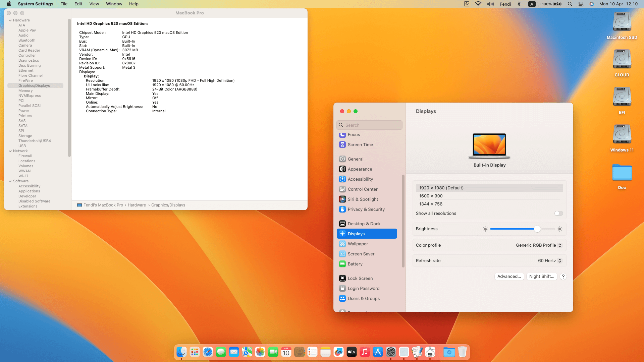Open Music app in Dock
The image size is (644, 362).
coord(365,352)
